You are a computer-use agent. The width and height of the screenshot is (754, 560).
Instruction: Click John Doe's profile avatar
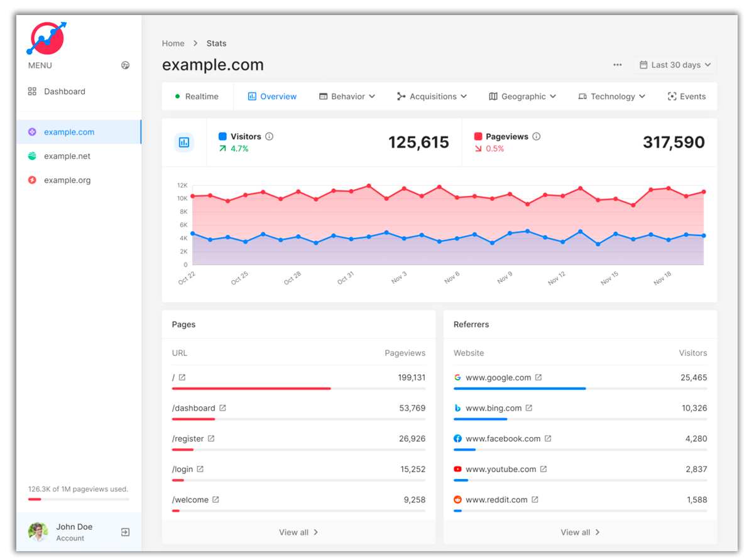click(38, 532)
